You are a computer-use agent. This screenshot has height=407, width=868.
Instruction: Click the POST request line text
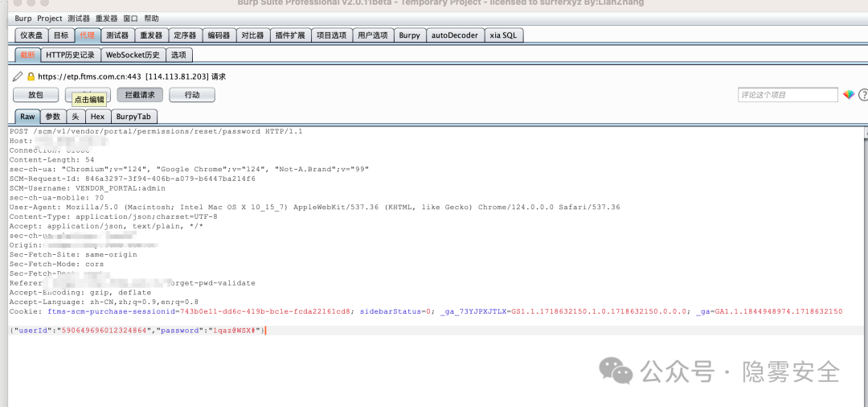coord(156,131)
